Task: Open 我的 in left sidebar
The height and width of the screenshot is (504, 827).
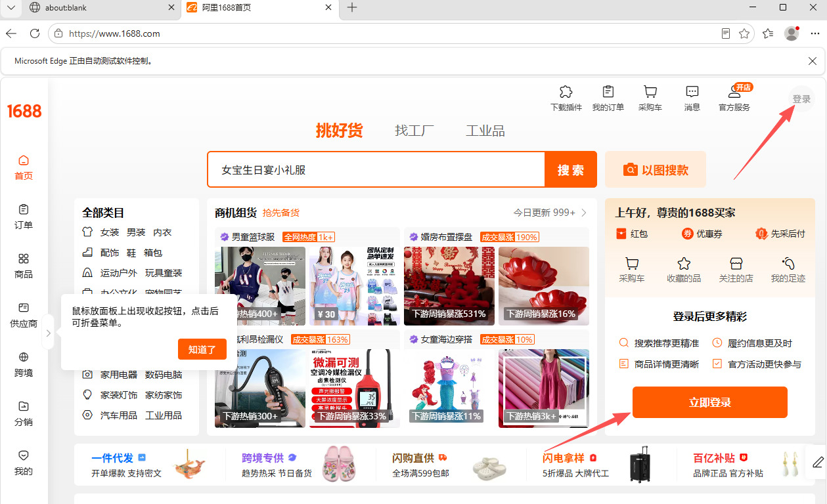Action: coord(24,463)
